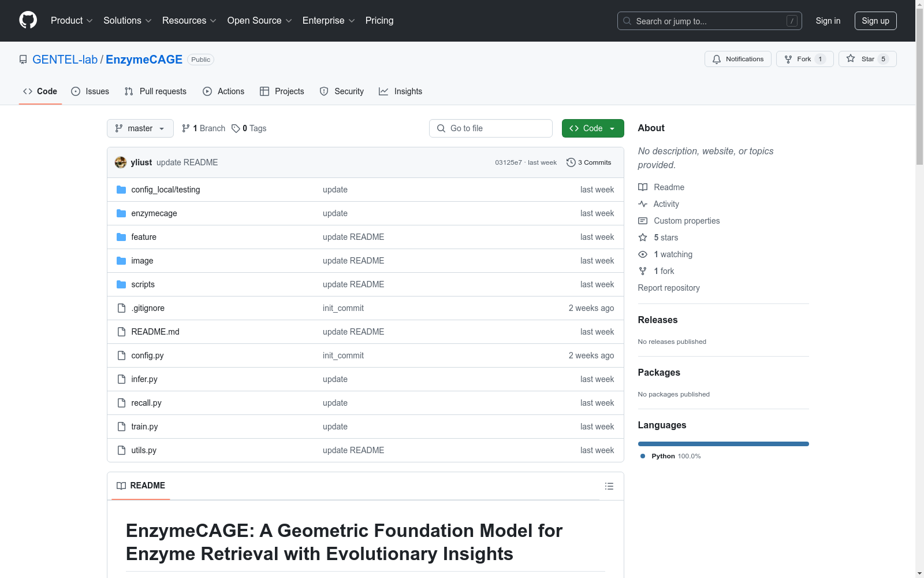The height and width of the screenshot is (578, 924).
Task: Click yliust's avatar image
Action: click(121, 162)
